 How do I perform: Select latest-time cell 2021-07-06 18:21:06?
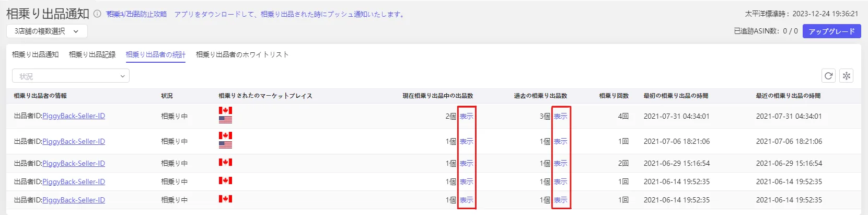[789, 141]
